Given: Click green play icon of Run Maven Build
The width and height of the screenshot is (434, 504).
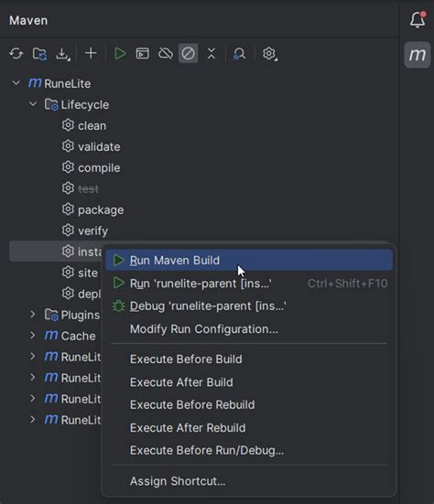Looking at the screenshot, I should (119, 260).
